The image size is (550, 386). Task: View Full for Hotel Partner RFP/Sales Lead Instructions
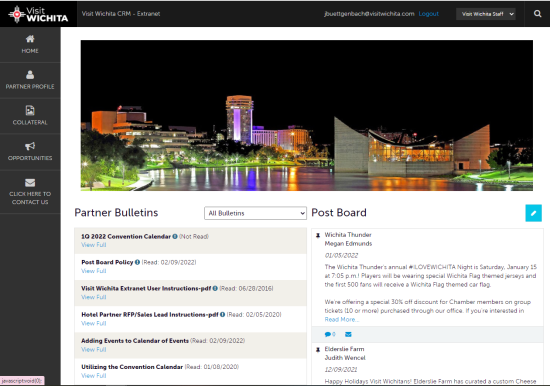tap(94, 323)
